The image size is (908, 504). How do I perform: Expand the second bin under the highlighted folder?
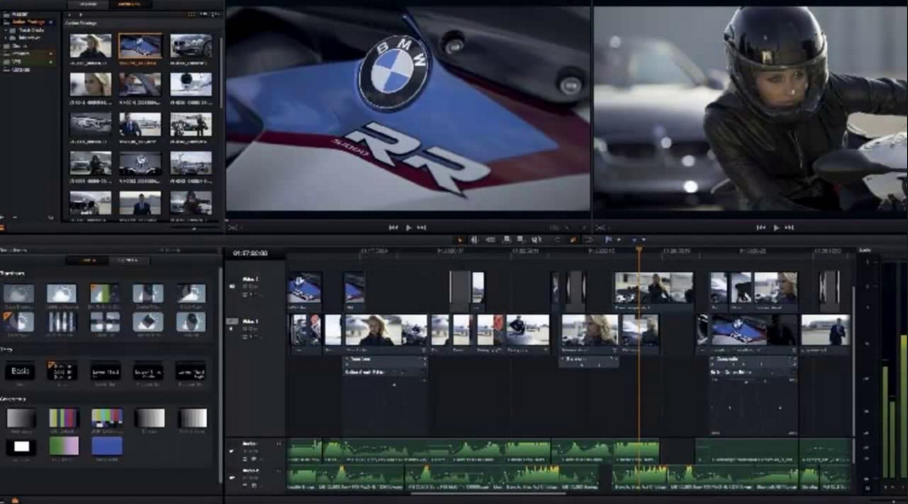point(6,38)
